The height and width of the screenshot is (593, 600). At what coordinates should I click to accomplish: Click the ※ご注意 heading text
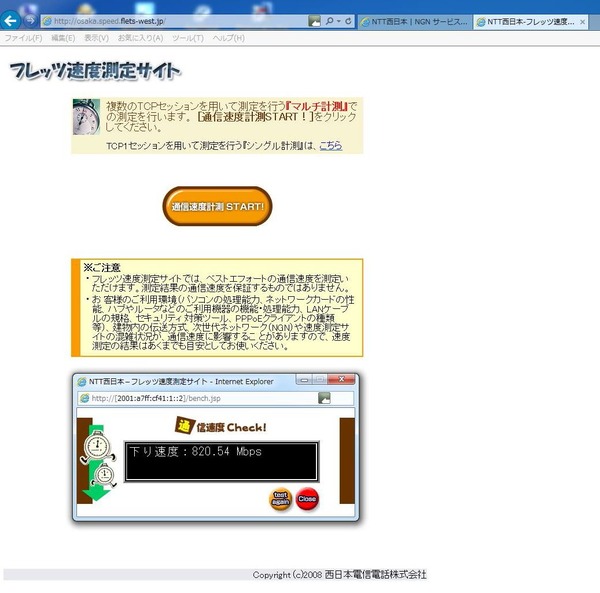(x=102, y=267)
